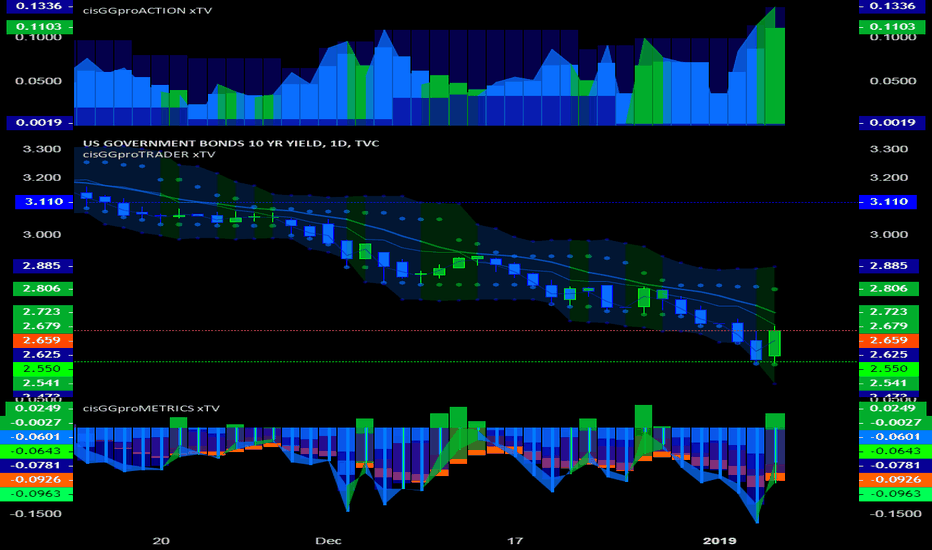932x550 pixels.
Task: Click the 2.885 label on left scale
Action: [x=43, y=266]
